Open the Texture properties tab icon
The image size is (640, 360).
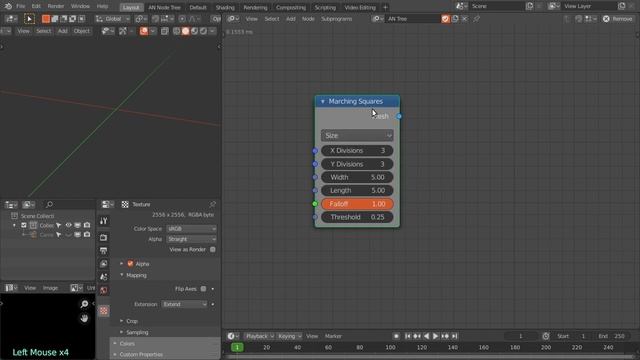pyautogui.click(x=104, y=311)
